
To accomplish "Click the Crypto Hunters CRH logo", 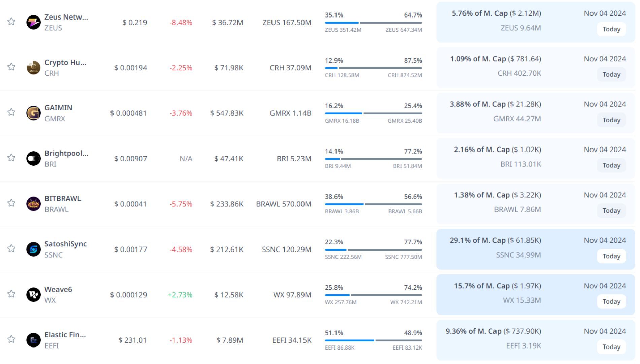I will pos(33,68).
